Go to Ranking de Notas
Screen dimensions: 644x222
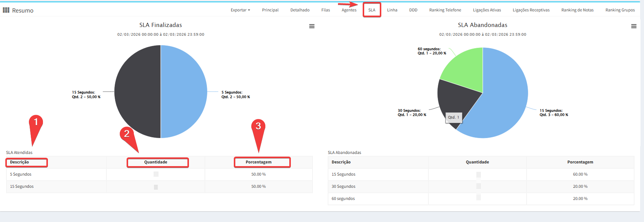577,10
